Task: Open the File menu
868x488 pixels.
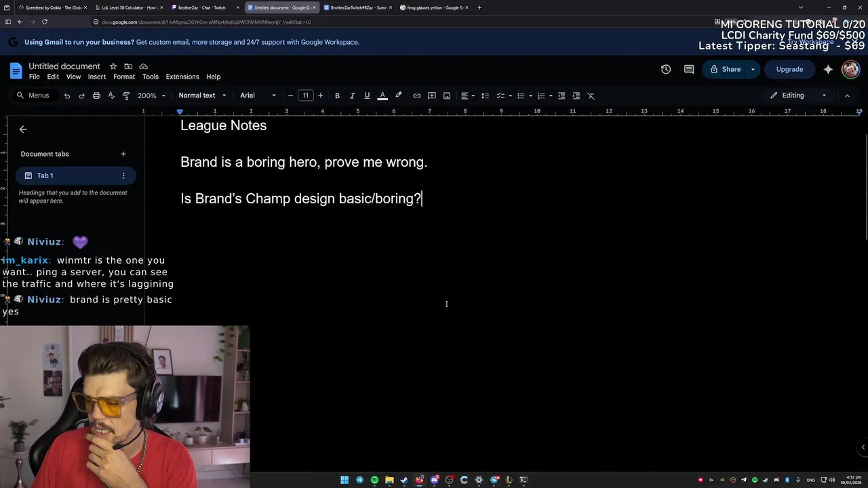Action: 35,77
